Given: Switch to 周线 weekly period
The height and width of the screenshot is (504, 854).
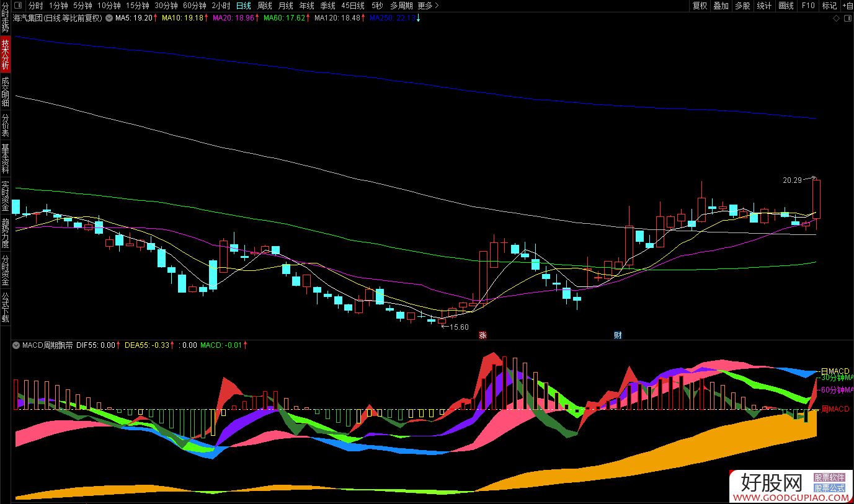Looking at the screenshot, I should (265, 6).
